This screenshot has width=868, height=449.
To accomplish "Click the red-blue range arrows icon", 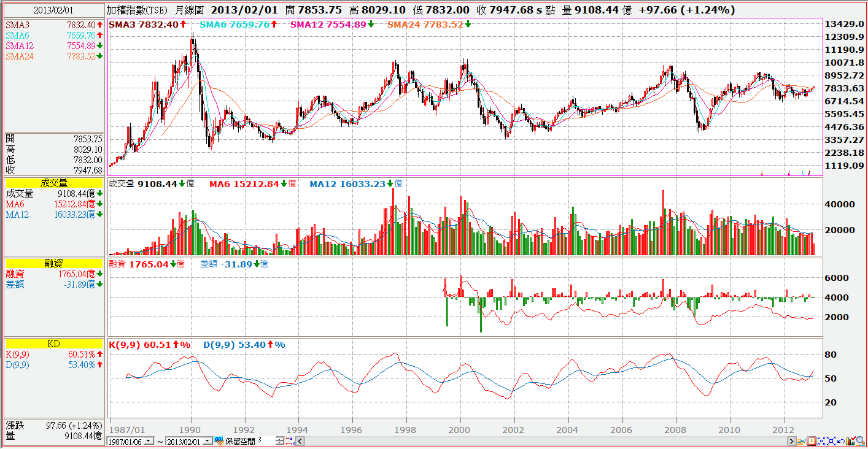I will coord(291,441).
